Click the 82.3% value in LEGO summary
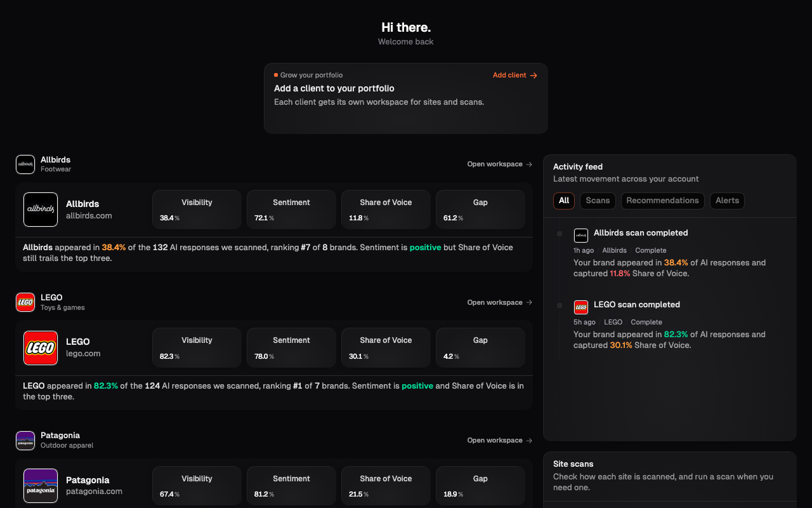The height and width of the screenshot is (508, 812). (x=106, y=386)
